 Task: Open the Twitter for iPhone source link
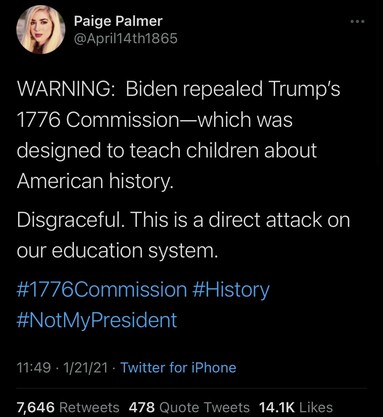178,368
